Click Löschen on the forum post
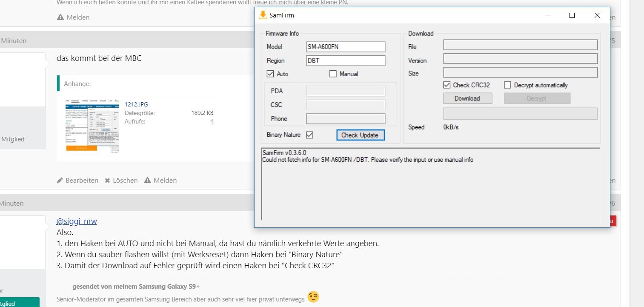The height and width of the screenshot is (307, 644). click(x=125, y=181)
